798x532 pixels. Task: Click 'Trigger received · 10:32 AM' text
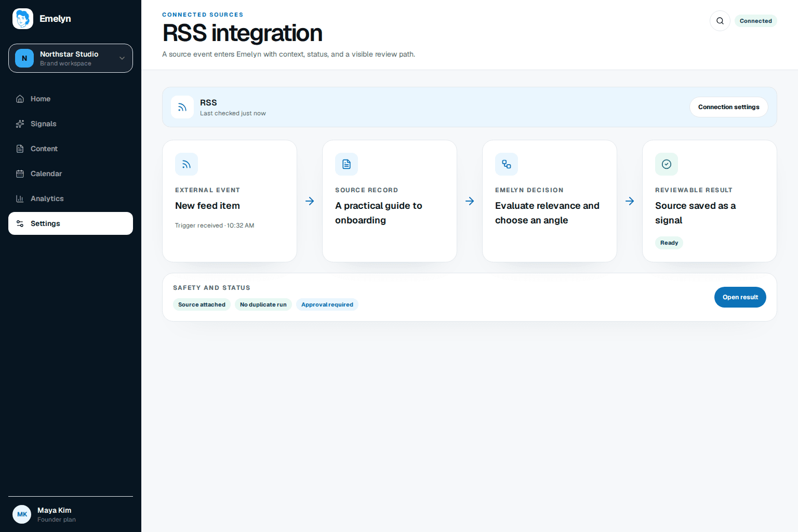pos(215,225)
